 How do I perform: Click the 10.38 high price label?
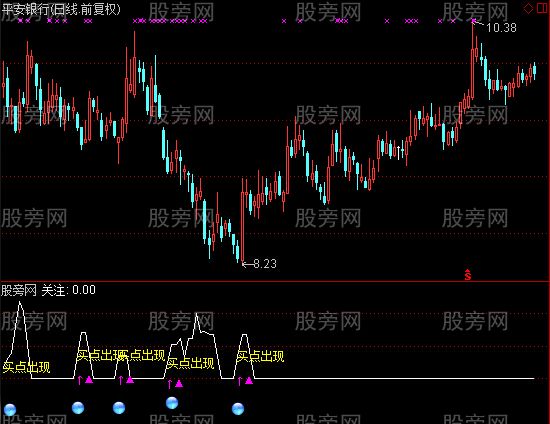click(501, 28)
